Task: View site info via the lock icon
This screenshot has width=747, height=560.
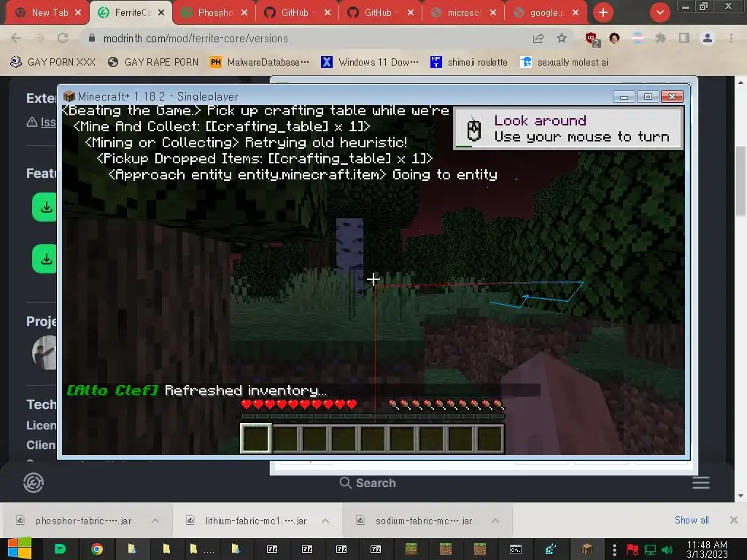Action: (92, 38)
